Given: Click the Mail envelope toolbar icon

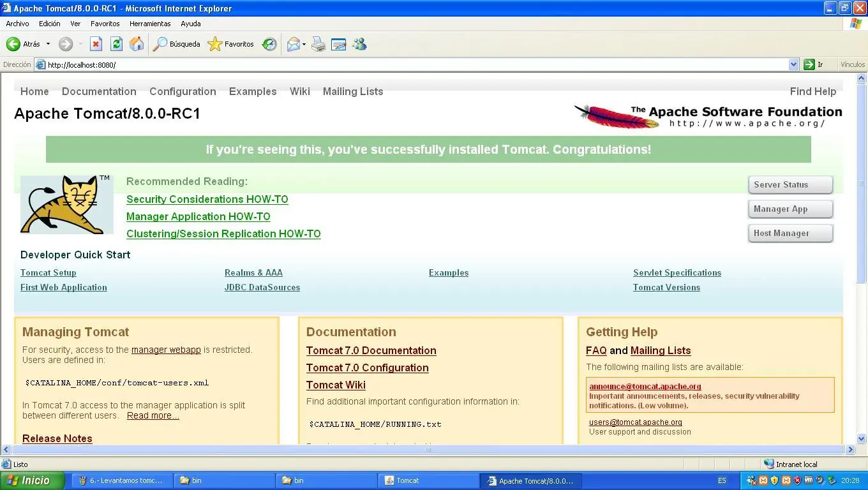Looking at the screenshot, I should [293, 44].
